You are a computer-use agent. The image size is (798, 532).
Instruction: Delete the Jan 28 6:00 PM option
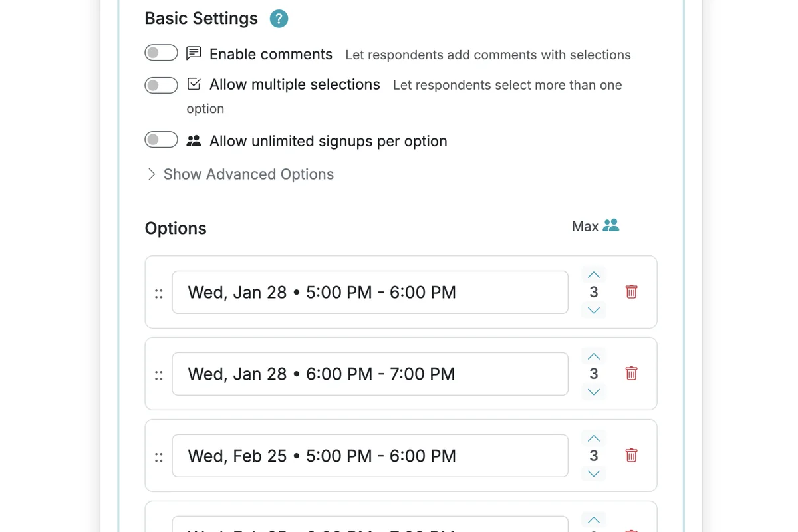point(631,373)
